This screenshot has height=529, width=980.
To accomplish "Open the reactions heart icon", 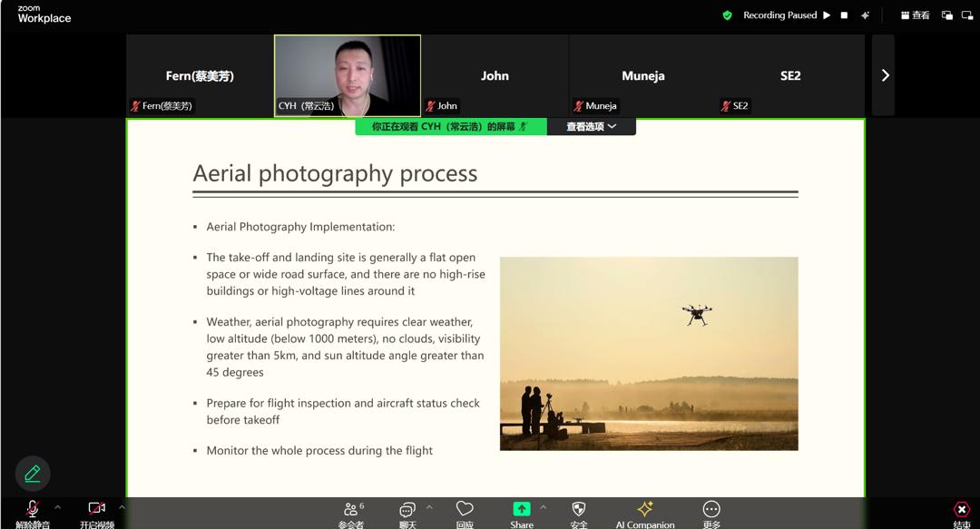I will click(465, 510).
